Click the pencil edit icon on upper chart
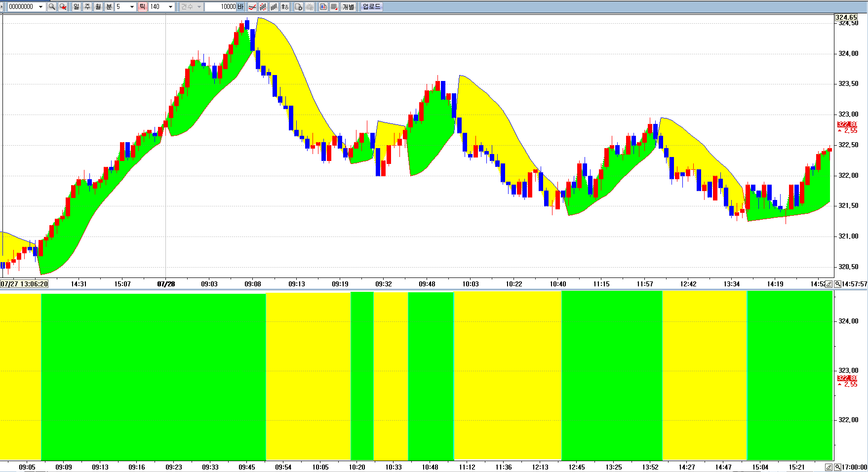The image size is (868, 472). point(829,284)
